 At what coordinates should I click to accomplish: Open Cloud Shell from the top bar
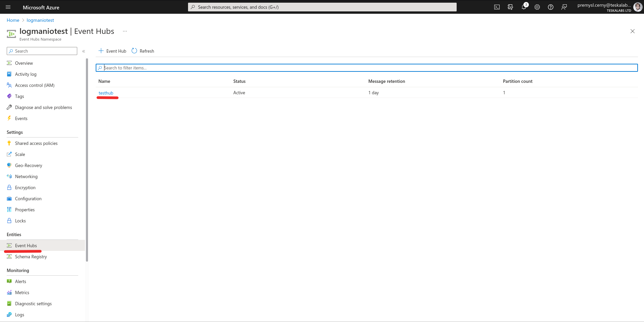(497, 7)
